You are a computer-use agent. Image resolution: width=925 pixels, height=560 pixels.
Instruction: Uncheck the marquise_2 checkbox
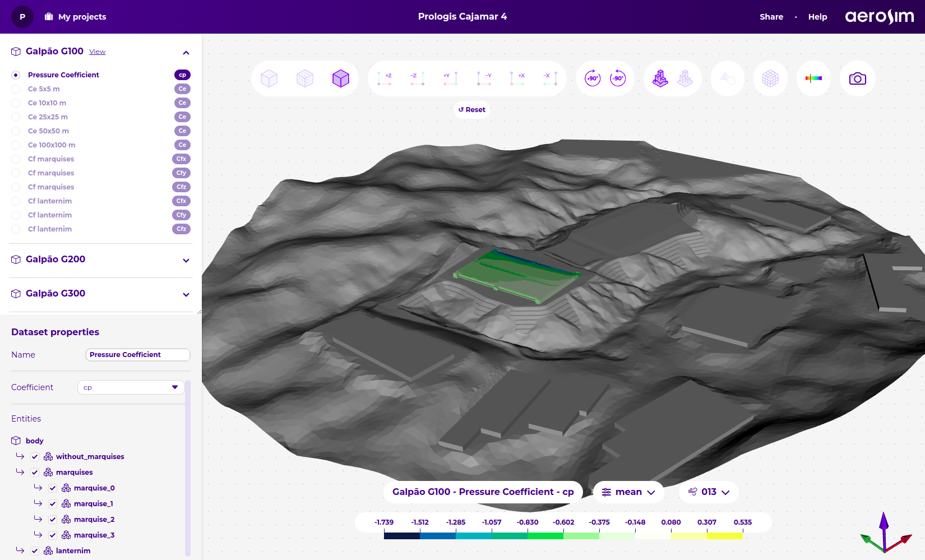53,520
